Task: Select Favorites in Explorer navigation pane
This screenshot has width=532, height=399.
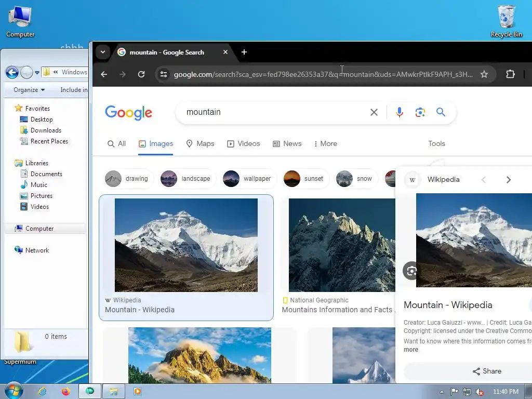Action: click(x=32, y=108)
